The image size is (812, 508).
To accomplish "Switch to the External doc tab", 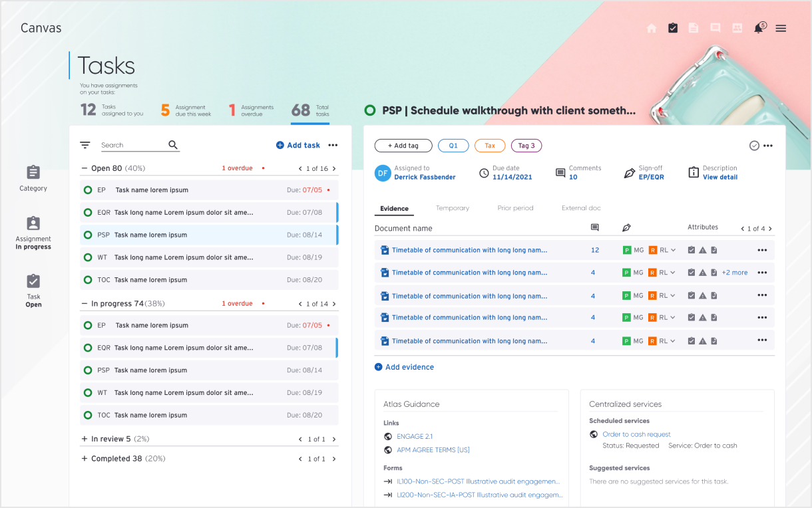I will pos(581,208).
